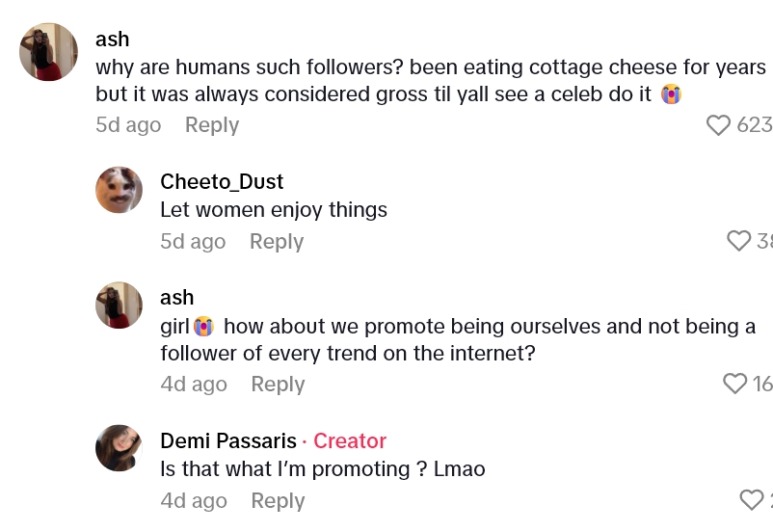Like ash's cottage cheese comment
The width and height of the screenshot is (773, 532).
(x=719, y=125)
